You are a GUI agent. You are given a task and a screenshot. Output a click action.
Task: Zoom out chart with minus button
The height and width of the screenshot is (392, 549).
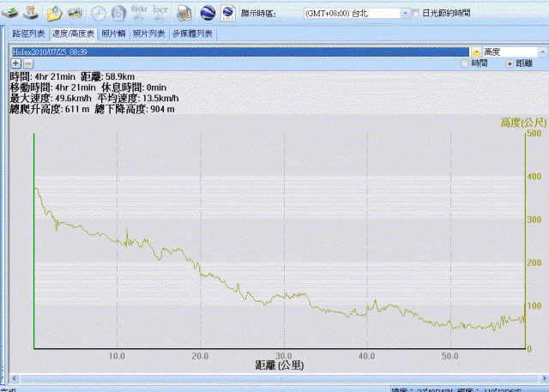click(x=28, y=63)
